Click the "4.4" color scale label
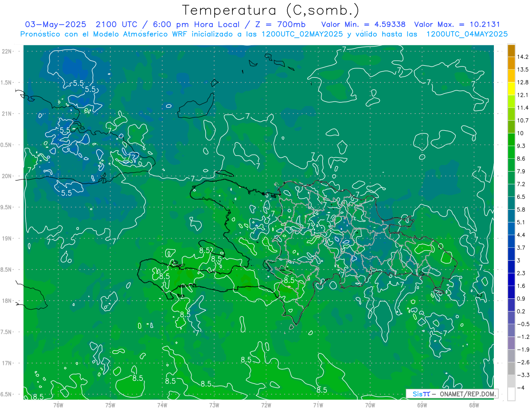The width and height of the screenshot is (532, 411). click(x=522, y=235)
